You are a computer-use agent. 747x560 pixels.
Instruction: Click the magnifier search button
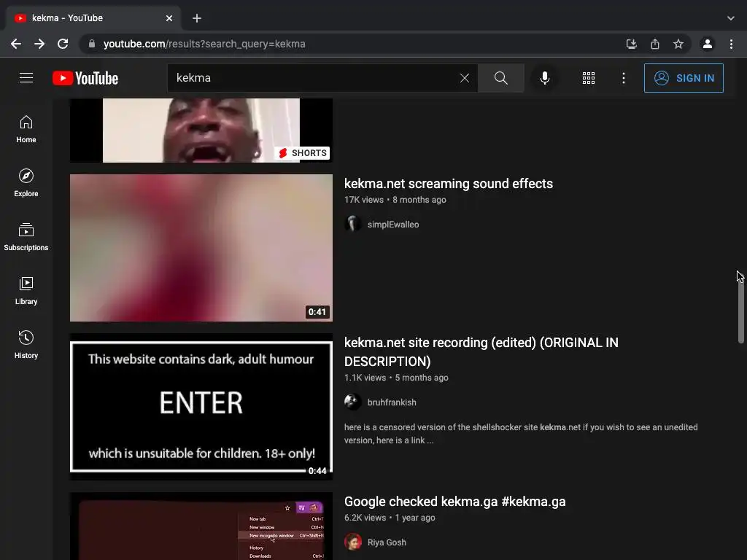[x=500, y=78]
